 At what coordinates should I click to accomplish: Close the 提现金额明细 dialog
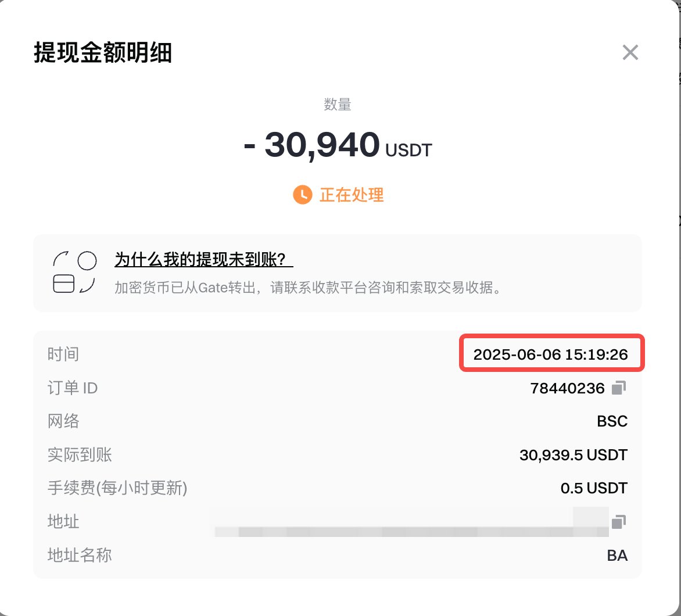[630, 53]
